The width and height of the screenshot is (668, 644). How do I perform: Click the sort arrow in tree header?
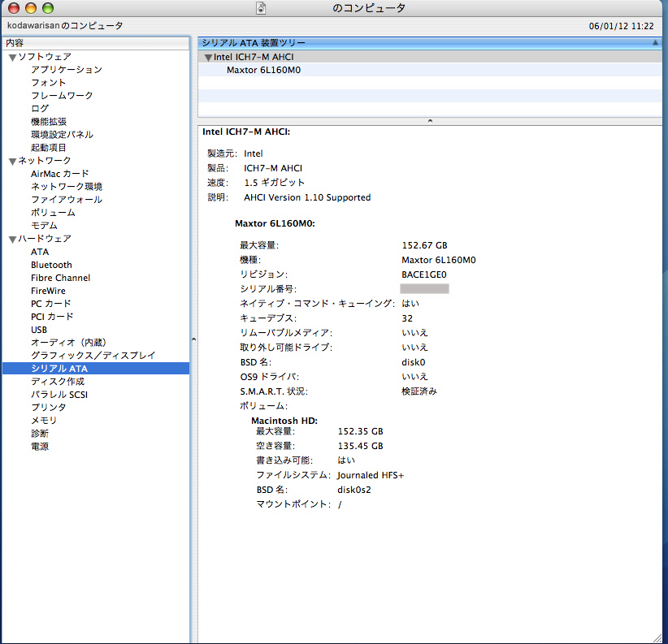click(x=655, y=42)
